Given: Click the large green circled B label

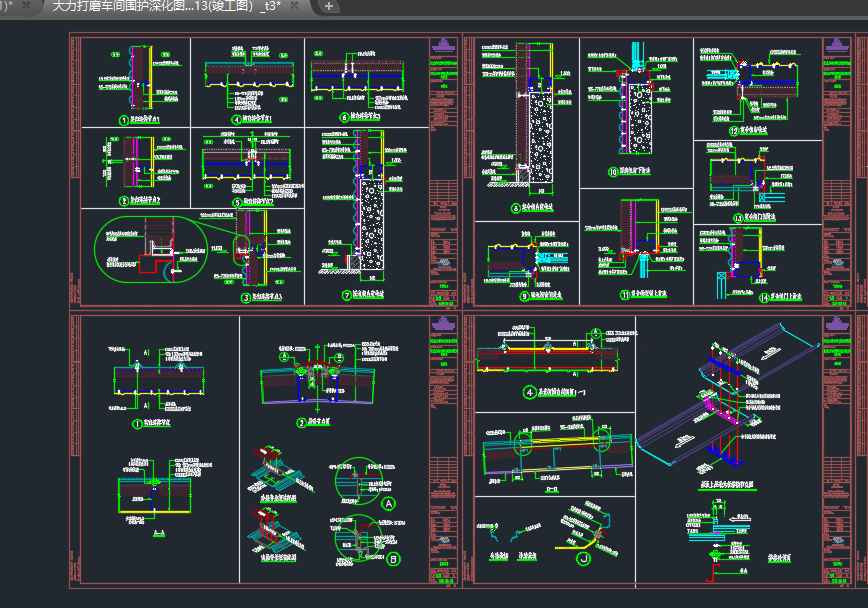Looking at the screenshot, I should [x=393, y=560].
